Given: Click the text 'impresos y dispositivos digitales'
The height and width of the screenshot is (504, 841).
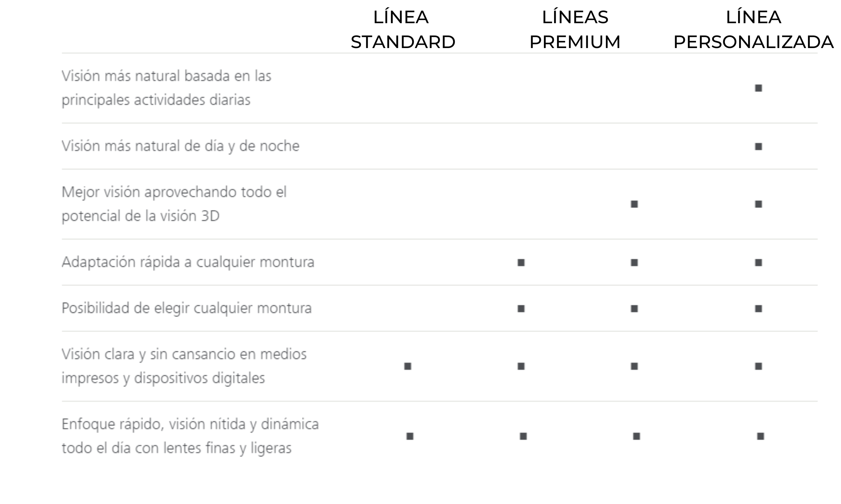Looking at the screenshot, I should point(163,378).
